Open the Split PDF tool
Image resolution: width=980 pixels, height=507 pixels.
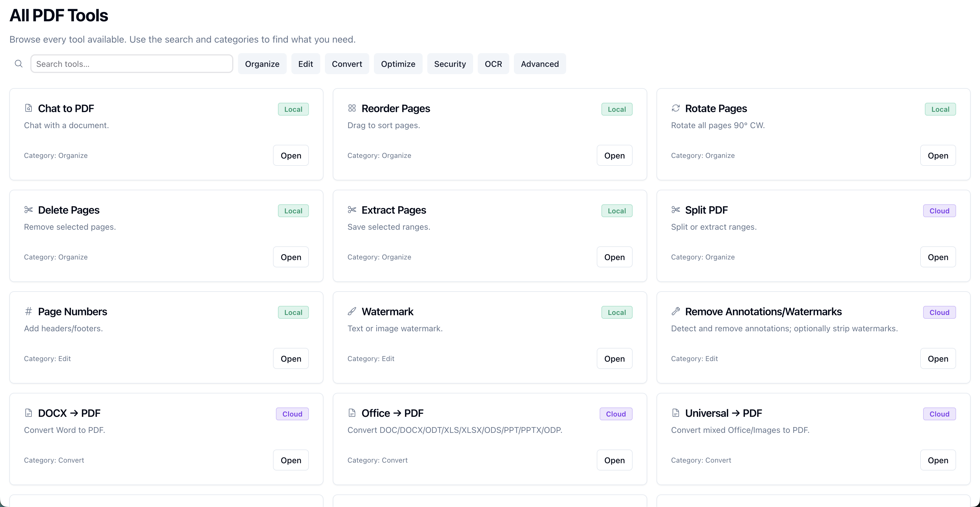[x=938, y=257]
